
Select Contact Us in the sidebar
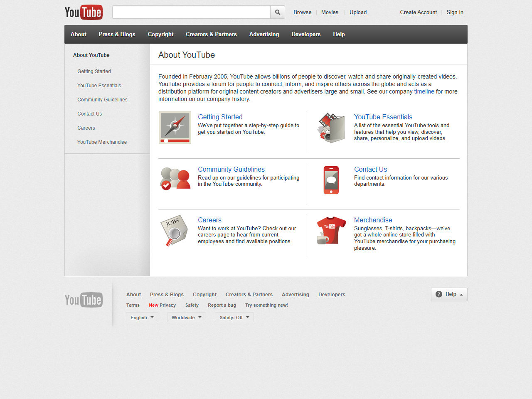(89, 114)
